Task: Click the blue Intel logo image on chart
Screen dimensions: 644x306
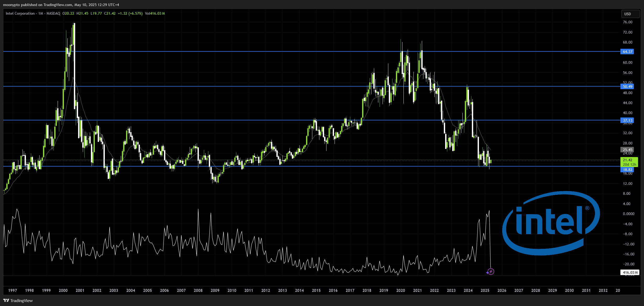Action: pyautogui.click(x=551, y=223)
